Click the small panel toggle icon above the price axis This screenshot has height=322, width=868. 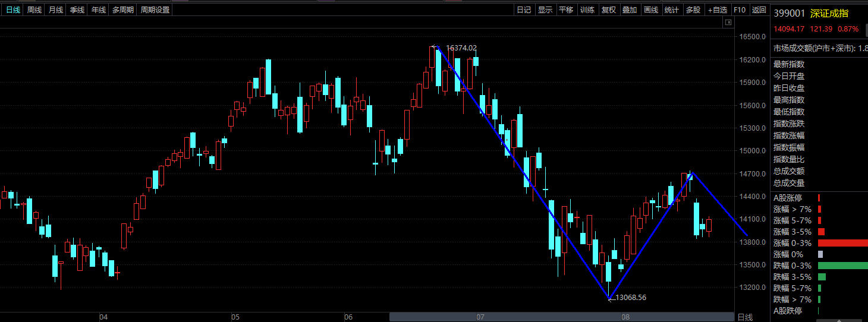pyautogui.click(x=728, y=23)
